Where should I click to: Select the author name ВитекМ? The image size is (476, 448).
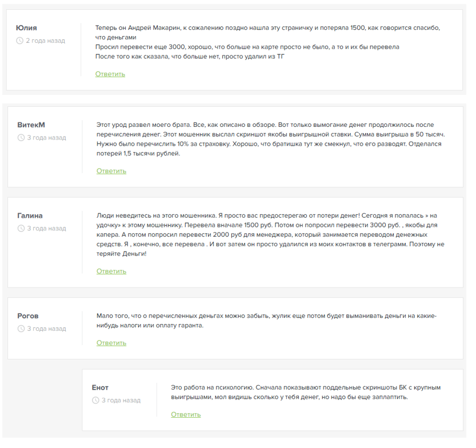(31, 125)
